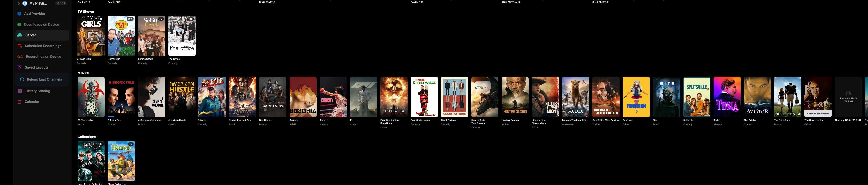Open Saved Layouts via purple layout icon
Screen dimensions: 868x185
[19, 67]
